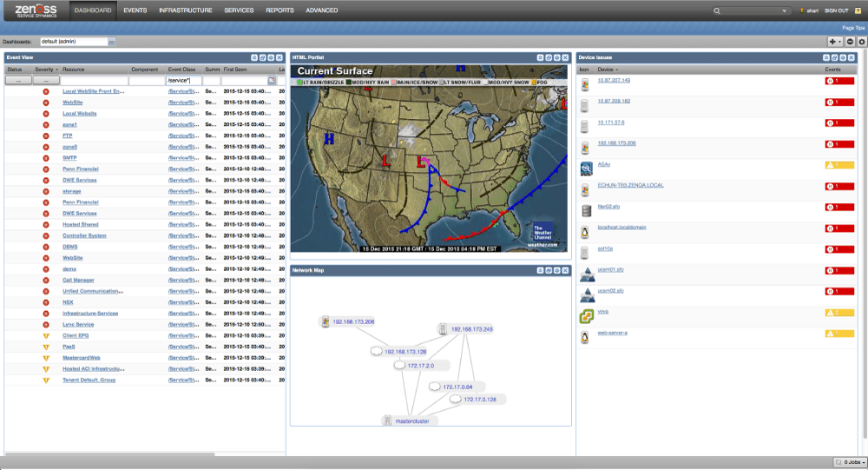Open the SMTP resource link
Screen dimensions: 868x470
coord(69,158)
